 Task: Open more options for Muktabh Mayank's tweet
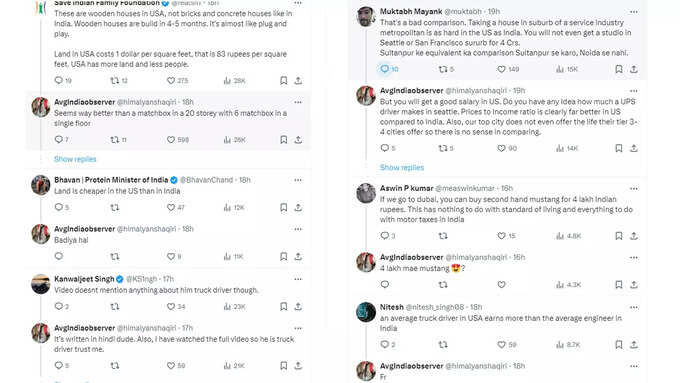634,12
